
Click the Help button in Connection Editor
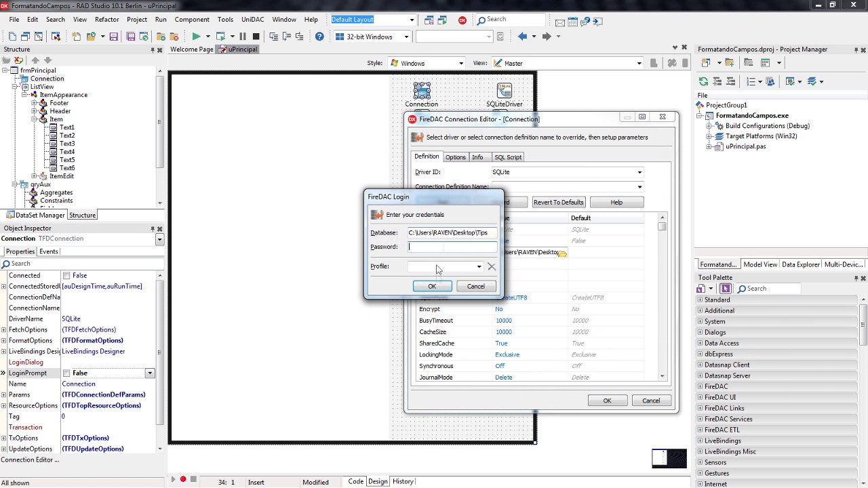click(616, 202)
